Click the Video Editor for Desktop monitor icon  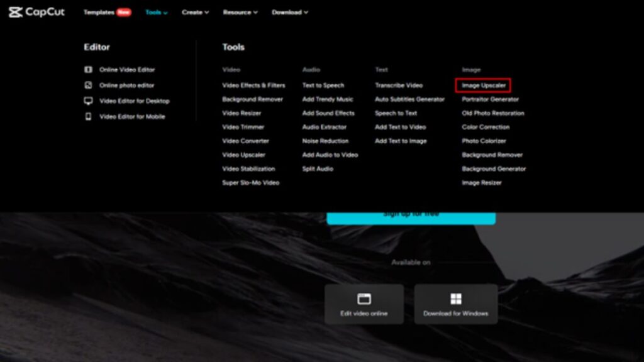click(88, 101)
